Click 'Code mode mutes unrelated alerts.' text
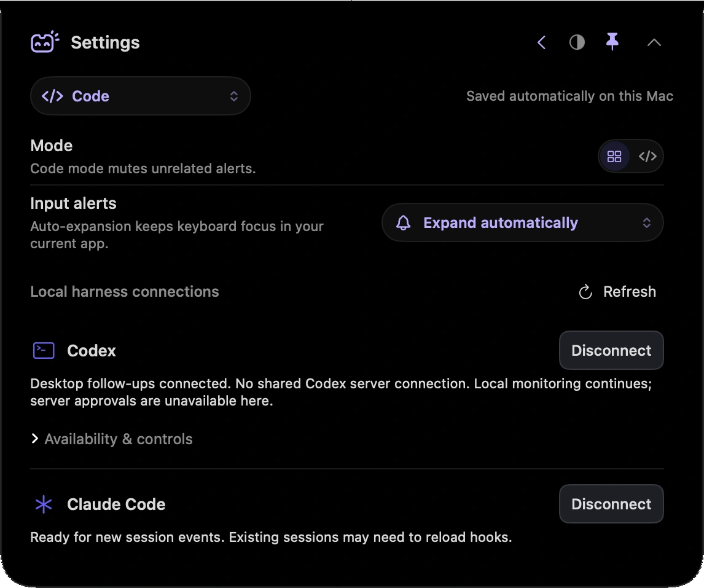704x588 pixels. pyautogui.click(x=143, y=168)
